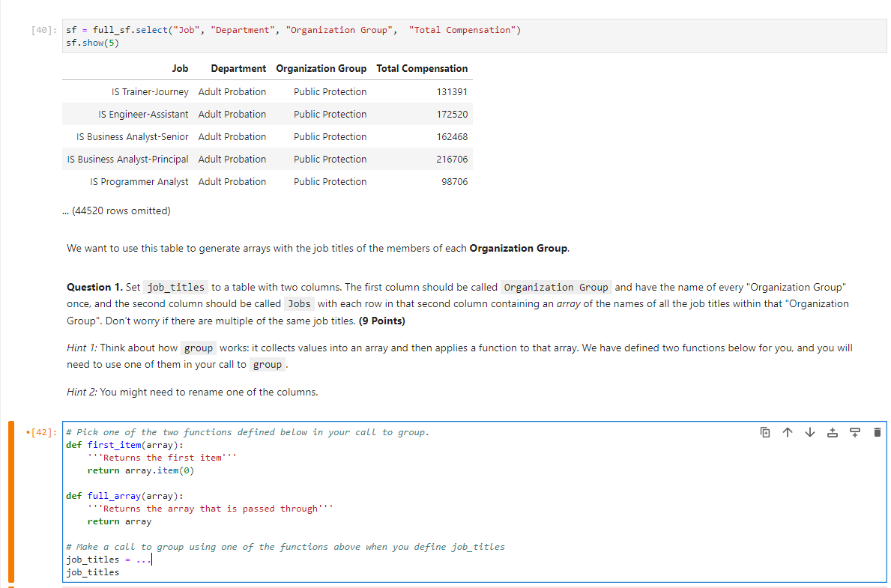Click the inline code 'job_titles' in Question 1
Screen dimensions: 891x588
pos(175,288)
